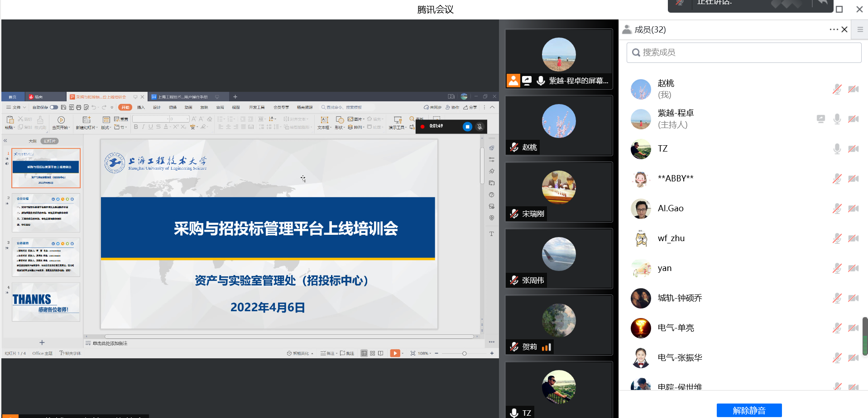Select the THANKS slide thumbnail
This screenshot has height=418, width=868.
(46, 302)
